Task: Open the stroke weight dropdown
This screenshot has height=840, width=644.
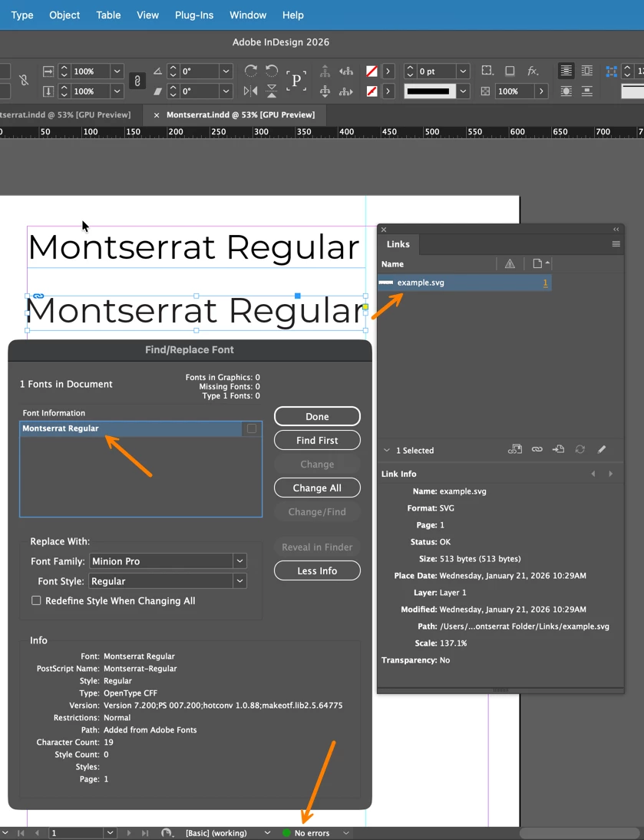Action: 463,71
